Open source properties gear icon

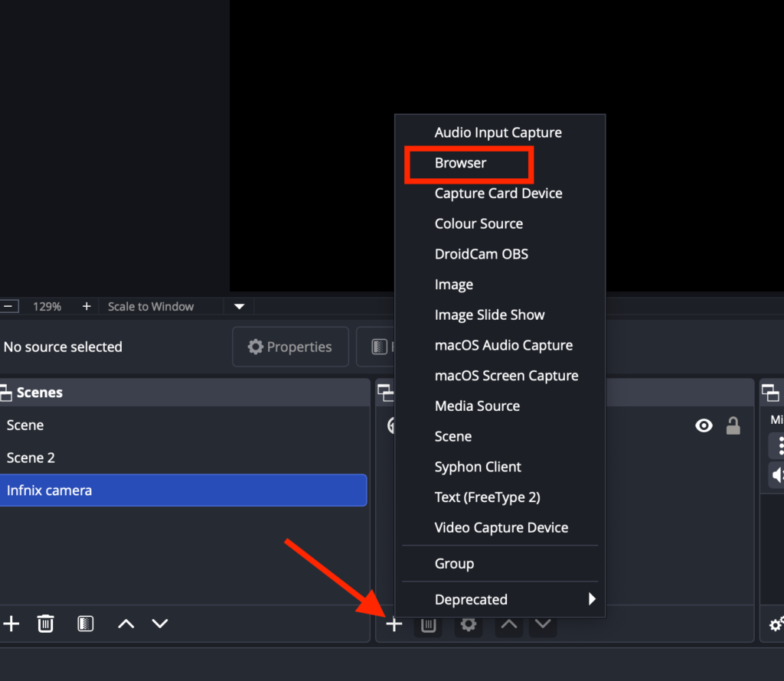click(469, 624)
